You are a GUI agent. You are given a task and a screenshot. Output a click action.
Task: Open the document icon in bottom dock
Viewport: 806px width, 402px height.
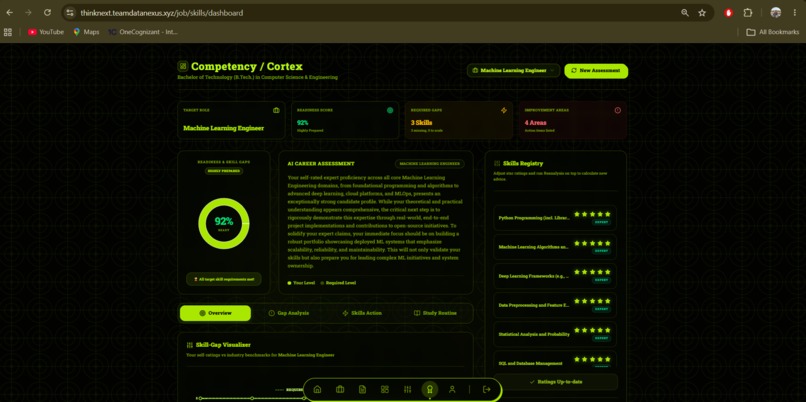(x=362, y=389)
